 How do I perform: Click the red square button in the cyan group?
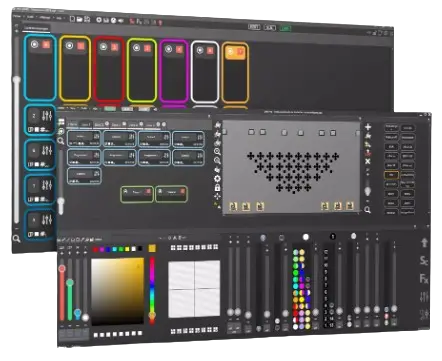tap(46, 44)
